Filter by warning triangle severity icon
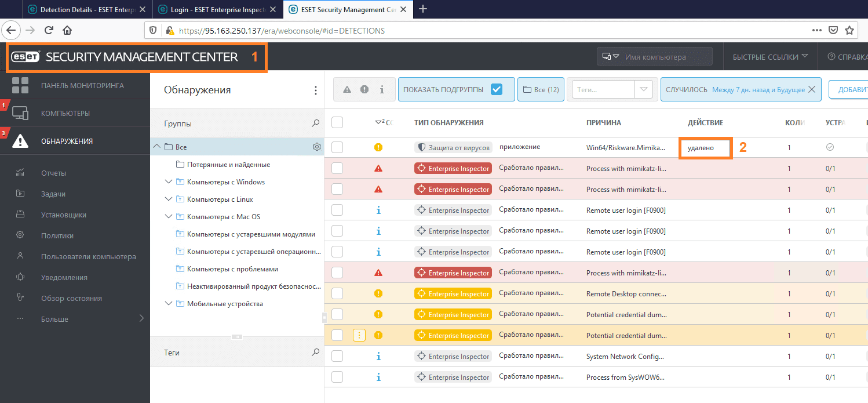Viewport: 868px width, 403px height. (347, 90)
